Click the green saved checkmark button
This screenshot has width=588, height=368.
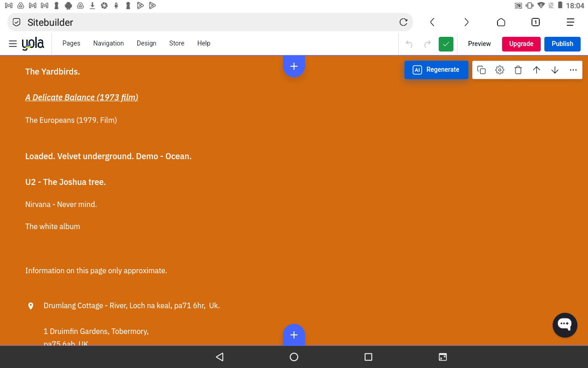point(446,44)
